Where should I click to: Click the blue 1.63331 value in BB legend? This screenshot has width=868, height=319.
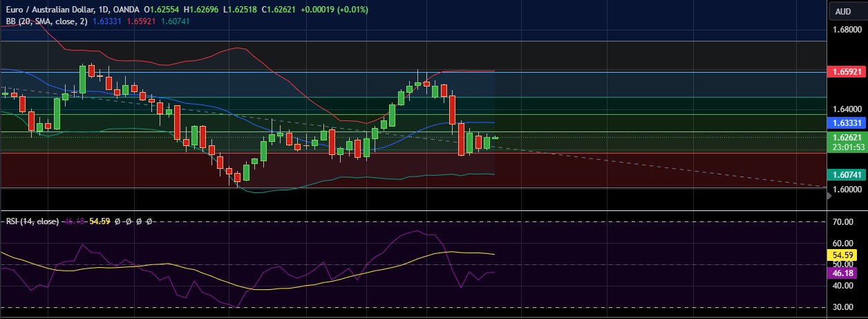[x=106, y=21]
